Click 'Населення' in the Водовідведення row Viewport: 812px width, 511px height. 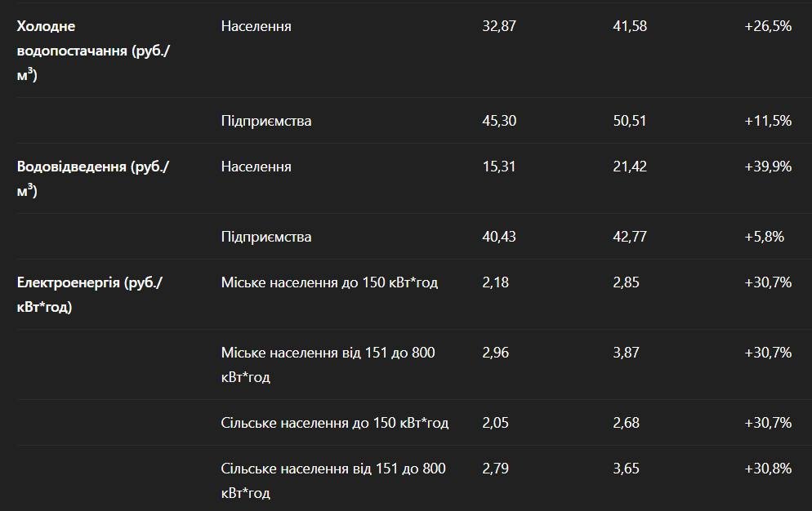[x=256, y=167]
